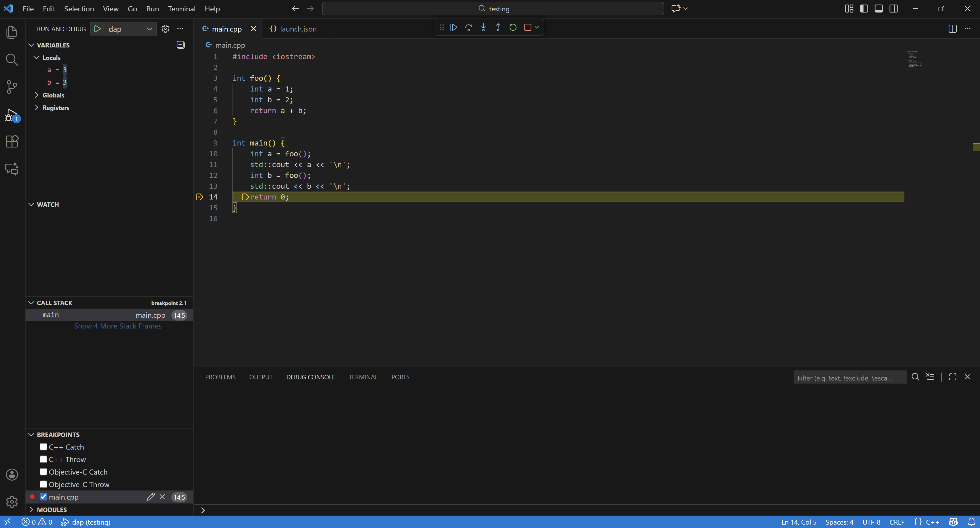Viewport: 980px width, 528px height.
Task: Open Source Control view
Action: 12,87
